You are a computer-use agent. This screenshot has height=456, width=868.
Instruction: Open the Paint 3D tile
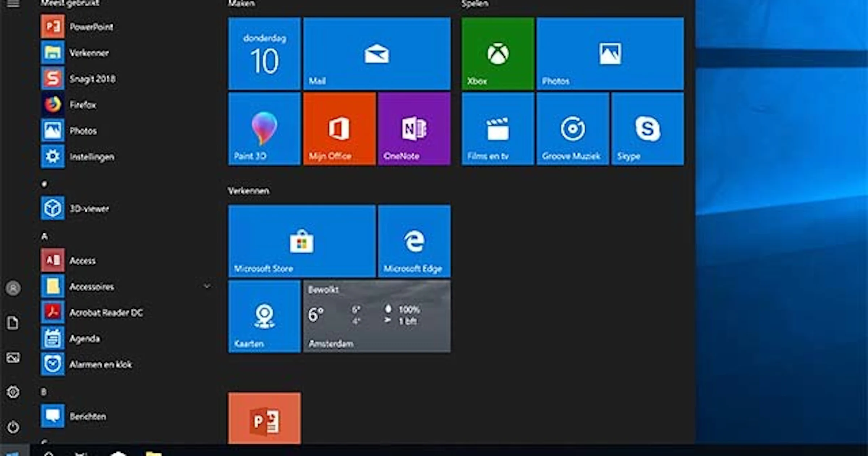[x=264, y=129]
